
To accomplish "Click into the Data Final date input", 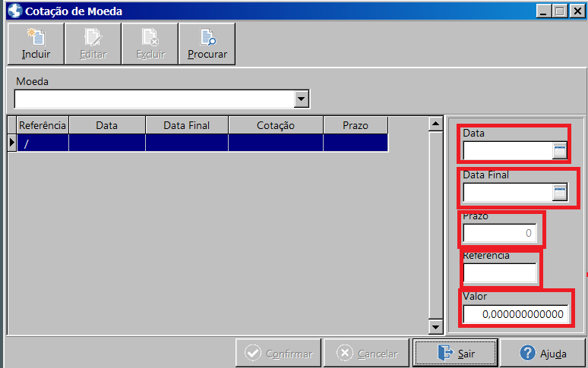I will point(508,193).
